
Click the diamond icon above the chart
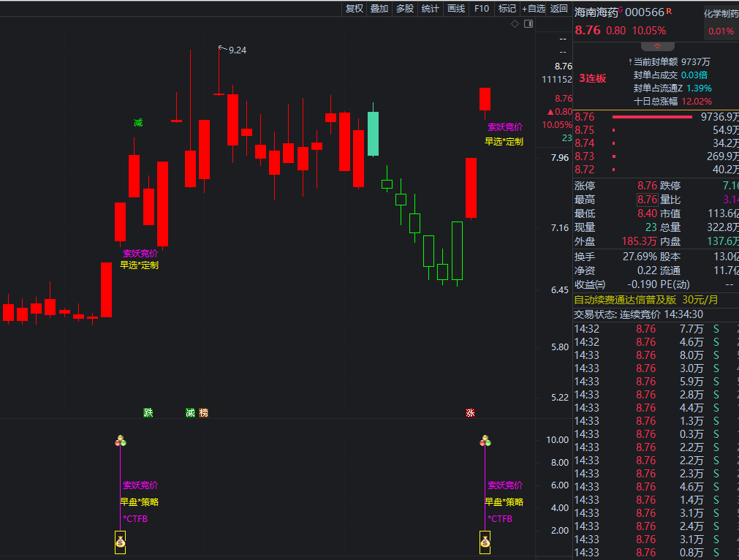tap(515, 24)
